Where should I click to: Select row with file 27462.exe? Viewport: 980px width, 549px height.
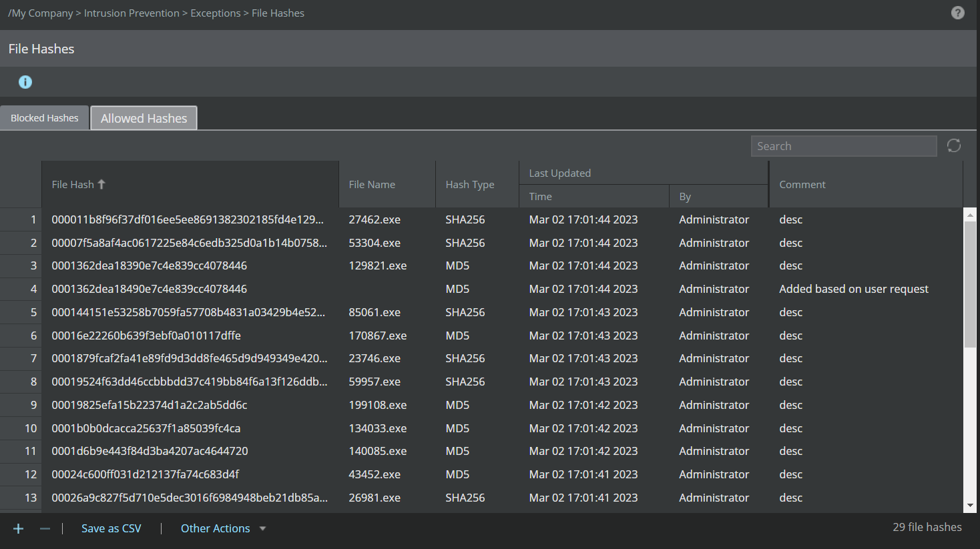(x=481, y=219)
